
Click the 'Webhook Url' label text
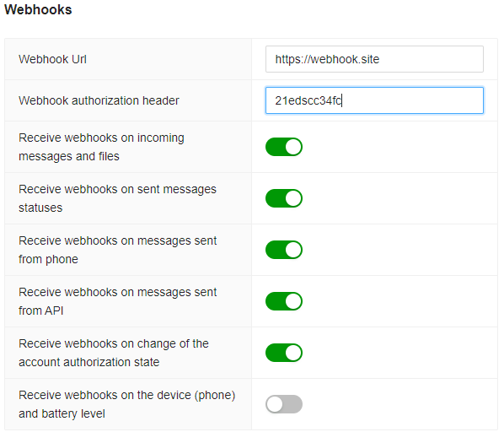52,60
